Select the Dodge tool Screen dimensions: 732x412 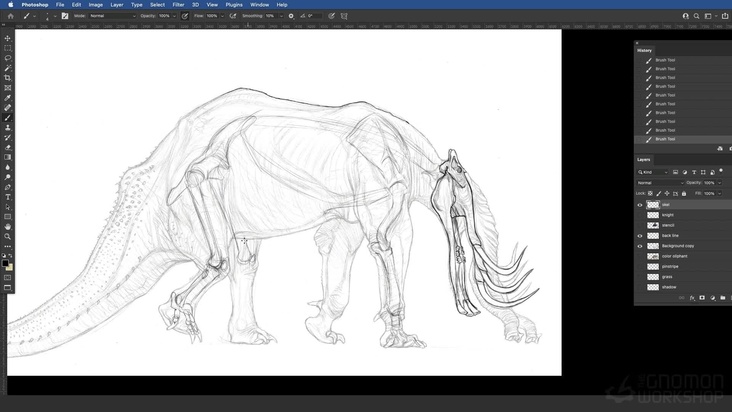click(7, 177)
